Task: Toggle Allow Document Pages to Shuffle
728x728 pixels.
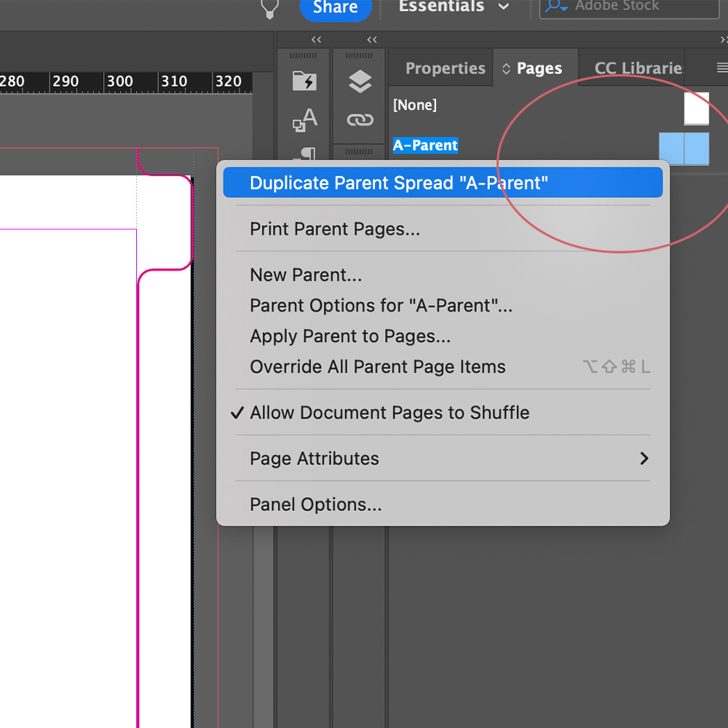Action: pyautogui.click(x=443, y=413)
